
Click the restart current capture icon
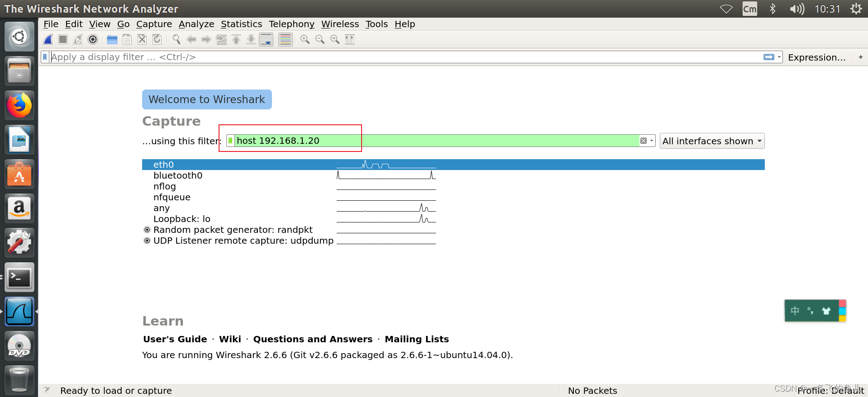tap(78, 40)
